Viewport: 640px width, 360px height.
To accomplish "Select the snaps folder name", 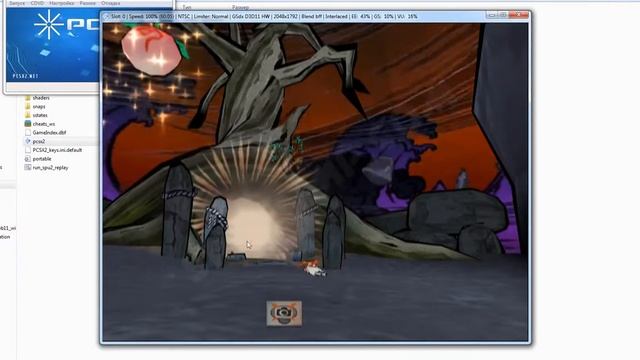I will [39, 107].
